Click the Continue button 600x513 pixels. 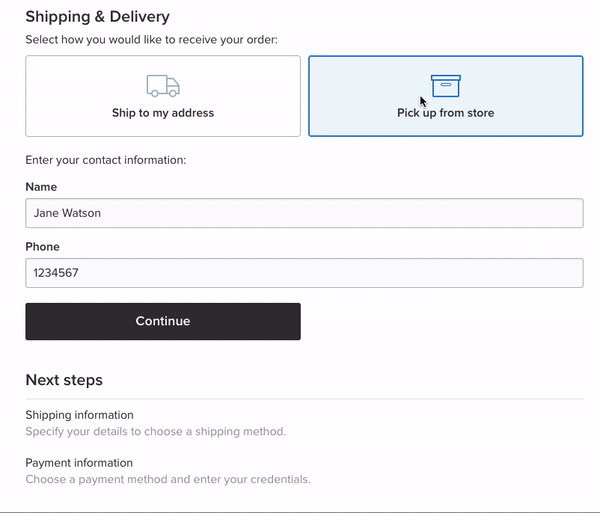point(163,321)
